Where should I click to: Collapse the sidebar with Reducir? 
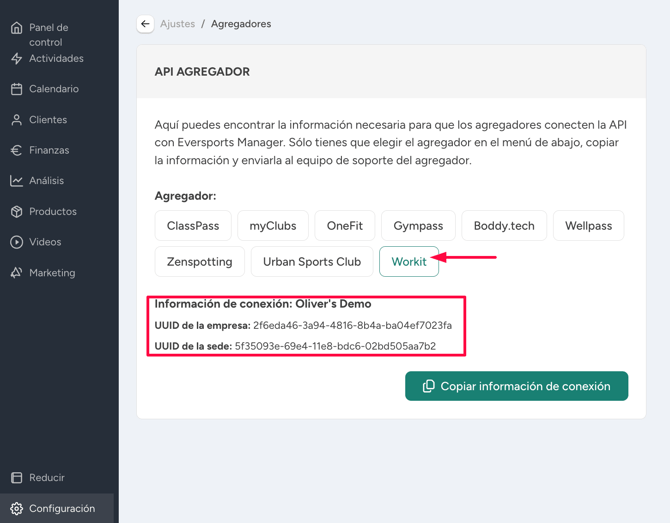coord(46,478)
